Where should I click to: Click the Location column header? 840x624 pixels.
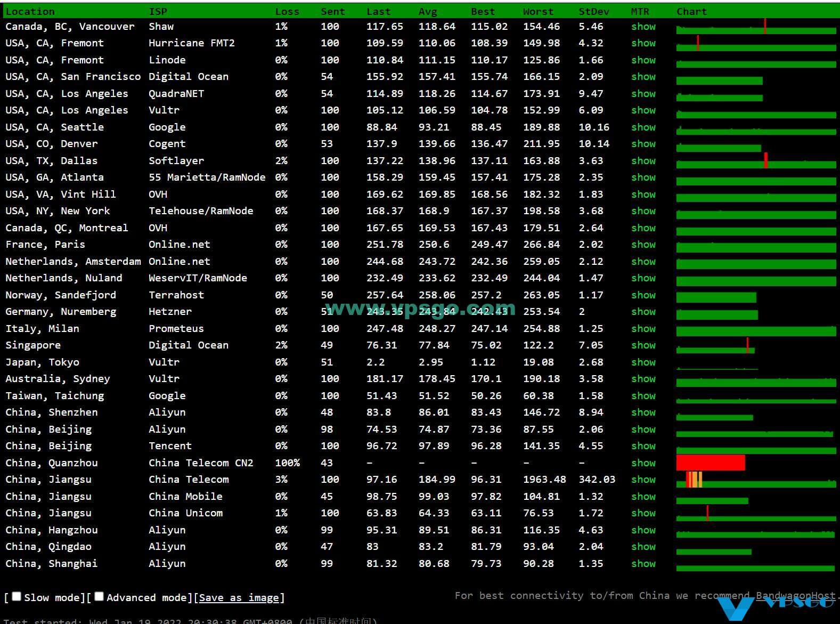[x=30, y=11]
